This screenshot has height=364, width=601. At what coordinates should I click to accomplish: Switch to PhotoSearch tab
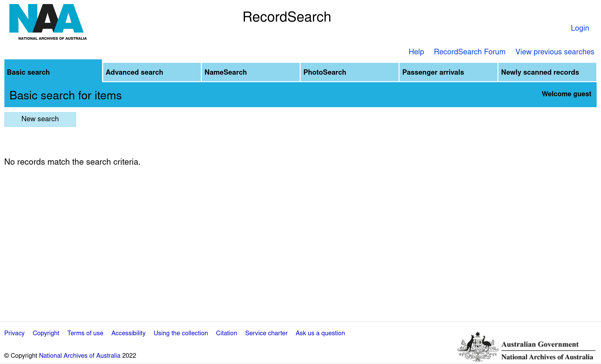point(349,72)
